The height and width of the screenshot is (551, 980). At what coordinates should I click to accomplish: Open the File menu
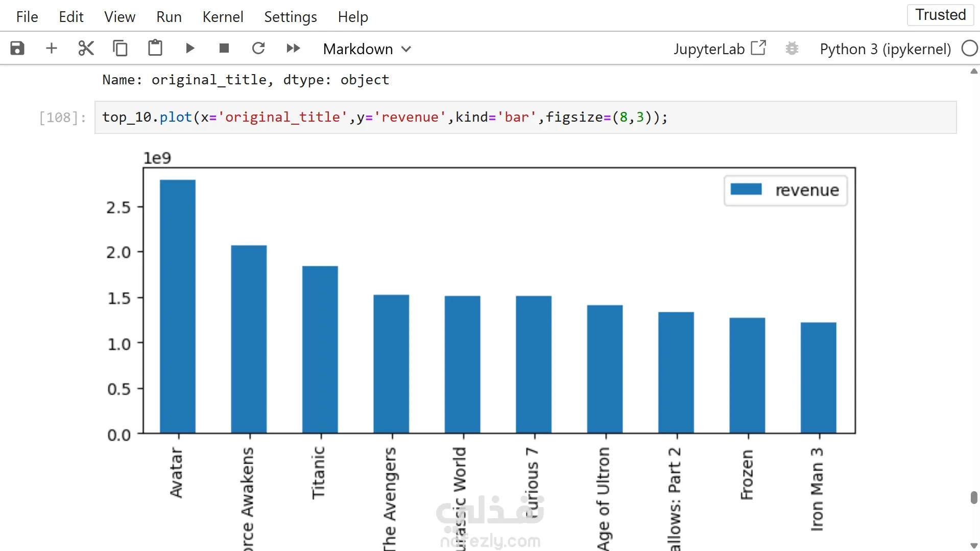click(27, 17)
